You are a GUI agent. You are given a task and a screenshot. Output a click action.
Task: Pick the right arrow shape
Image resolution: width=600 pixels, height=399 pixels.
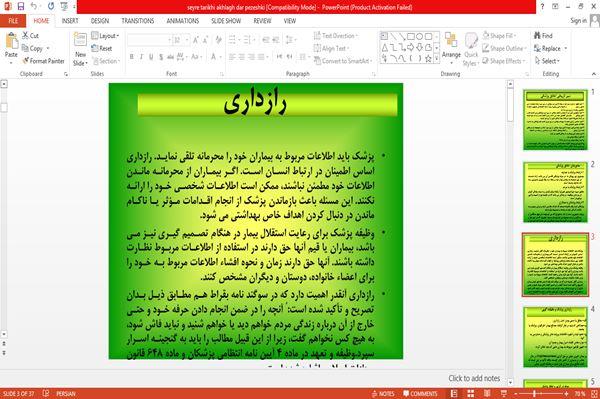click(x=411, y=47)
